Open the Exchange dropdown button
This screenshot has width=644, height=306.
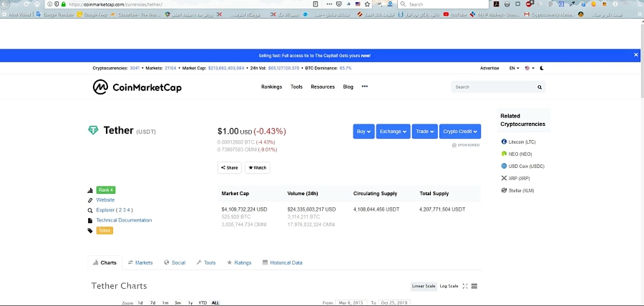393,132
